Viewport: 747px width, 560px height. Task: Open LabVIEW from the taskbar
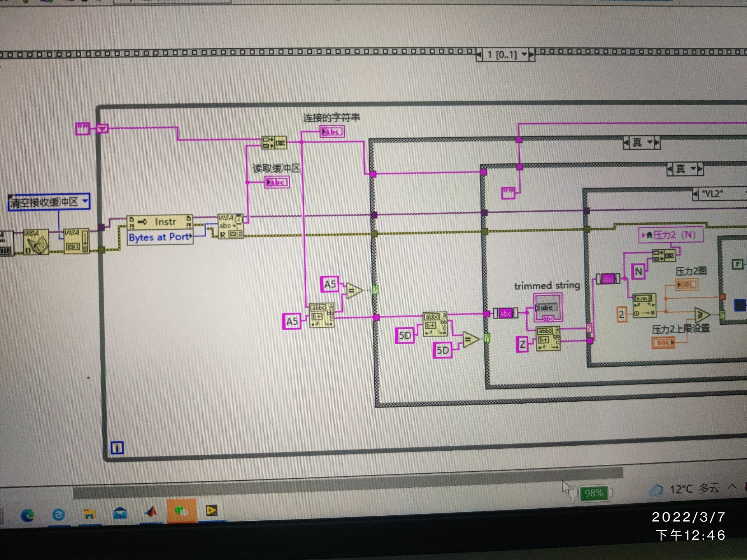tap(212, 511)
